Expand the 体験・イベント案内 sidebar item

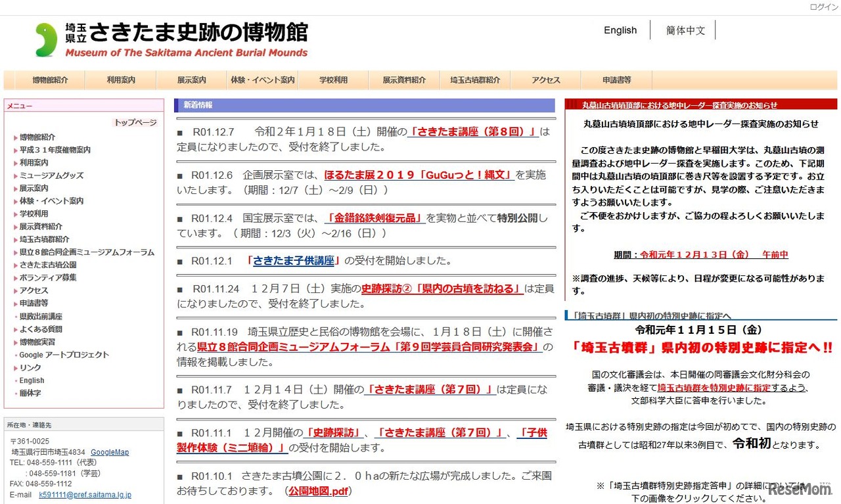click(52, 200)
